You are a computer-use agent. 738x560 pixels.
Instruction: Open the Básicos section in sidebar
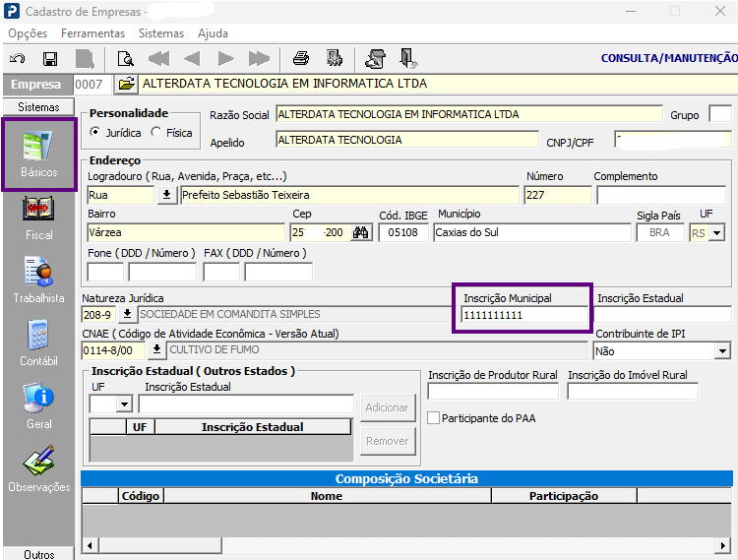(39, 155)
